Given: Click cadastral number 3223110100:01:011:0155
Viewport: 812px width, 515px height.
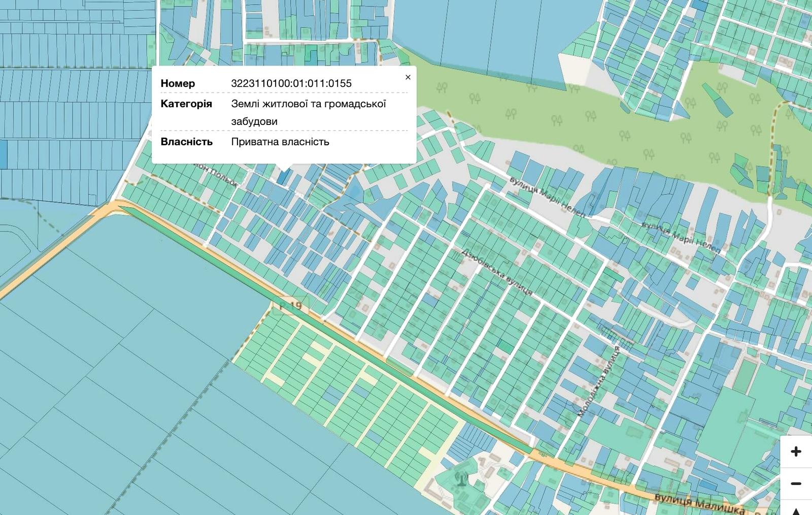Looking at the screenshot, I should 291,83.
